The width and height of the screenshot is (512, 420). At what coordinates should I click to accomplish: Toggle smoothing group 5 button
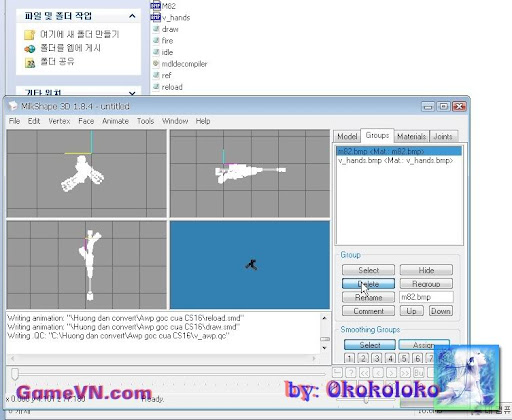(x=404, y=358)
